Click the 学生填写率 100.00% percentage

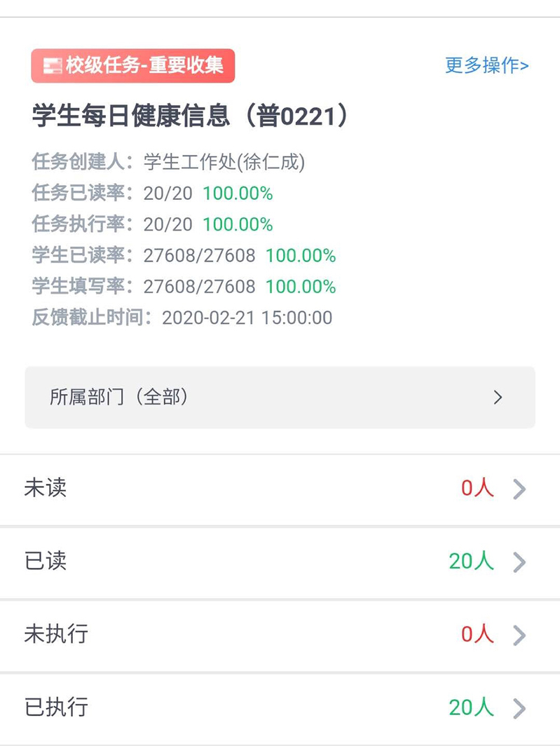point(301,287)
